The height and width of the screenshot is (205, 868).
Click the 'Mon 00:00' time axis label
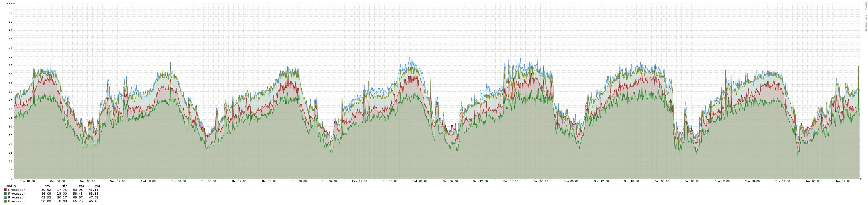coord(662,182)
